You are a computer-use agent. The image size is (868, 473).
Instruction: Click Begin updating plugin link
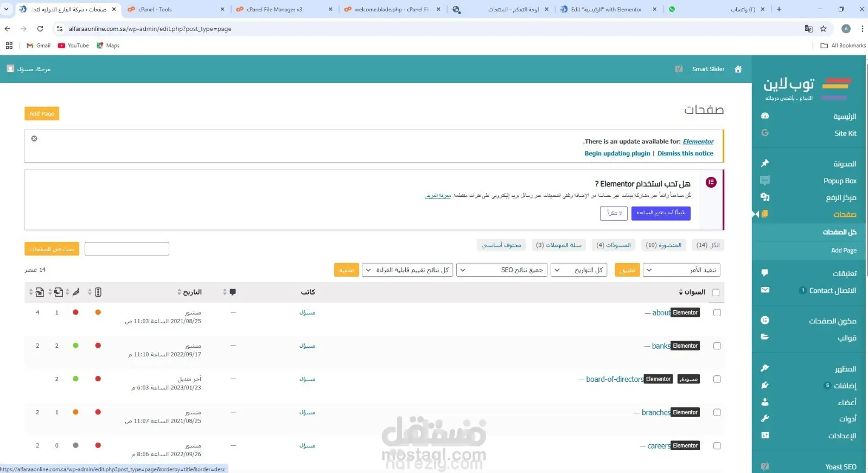[617, 154]
